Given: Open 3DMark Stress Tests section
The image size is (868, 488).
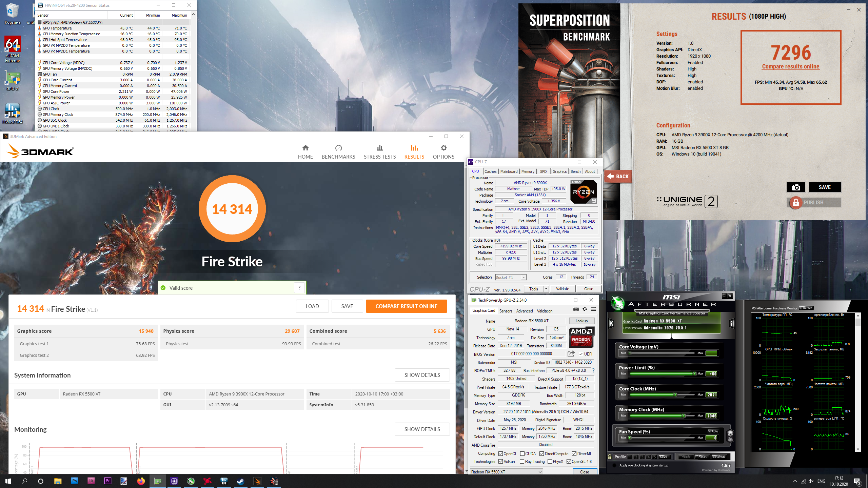Looking at the screenshot, I should click(380, 151).
